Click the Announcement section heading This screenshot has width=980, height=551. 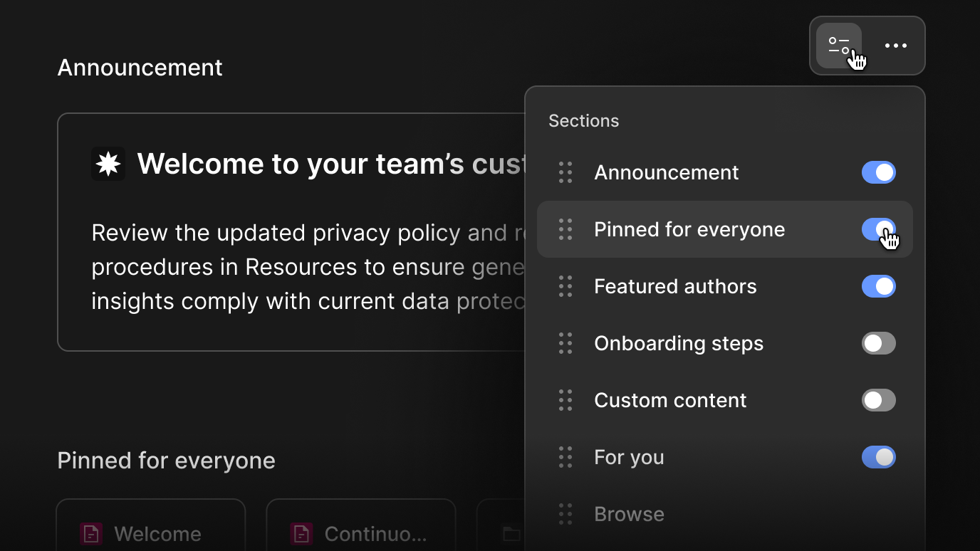click(140, 68)
